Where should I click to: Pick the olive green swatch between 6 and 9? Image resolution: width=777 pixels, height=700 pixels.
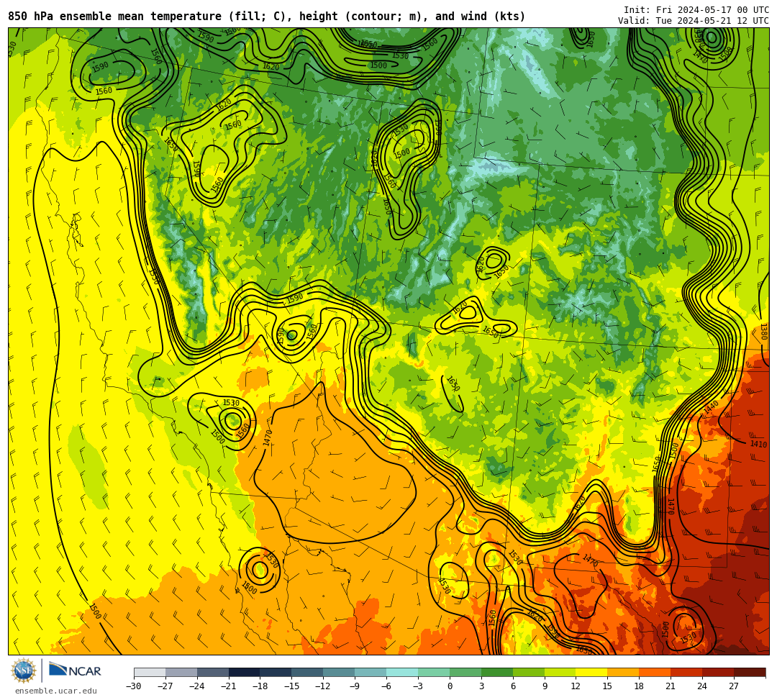click(529, 672)
